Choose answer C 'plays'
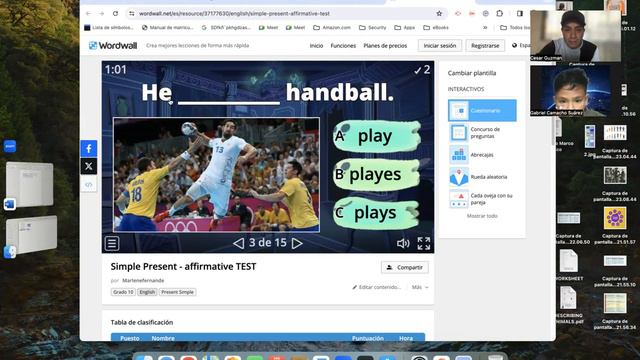640x360 pixels. tap(376, 213)
